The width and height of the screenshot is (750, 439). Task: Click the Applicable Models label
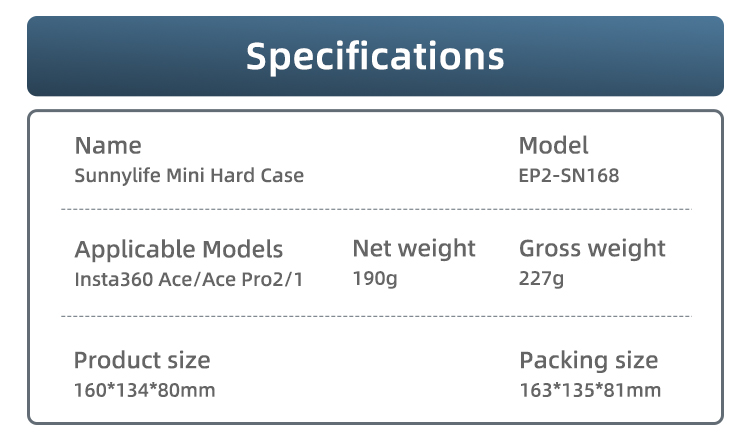point(179,249)
